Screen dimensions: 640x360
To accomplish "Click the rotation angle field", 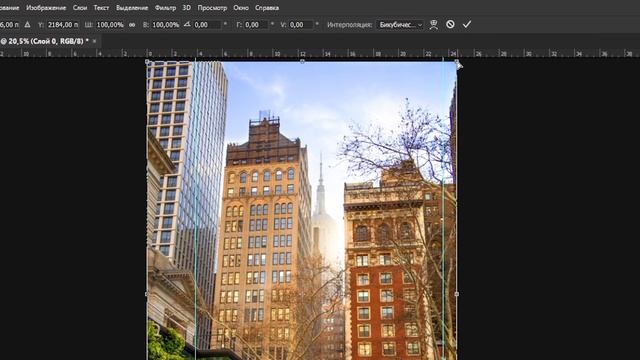I will pyautogui.click(x=207, y=25).
